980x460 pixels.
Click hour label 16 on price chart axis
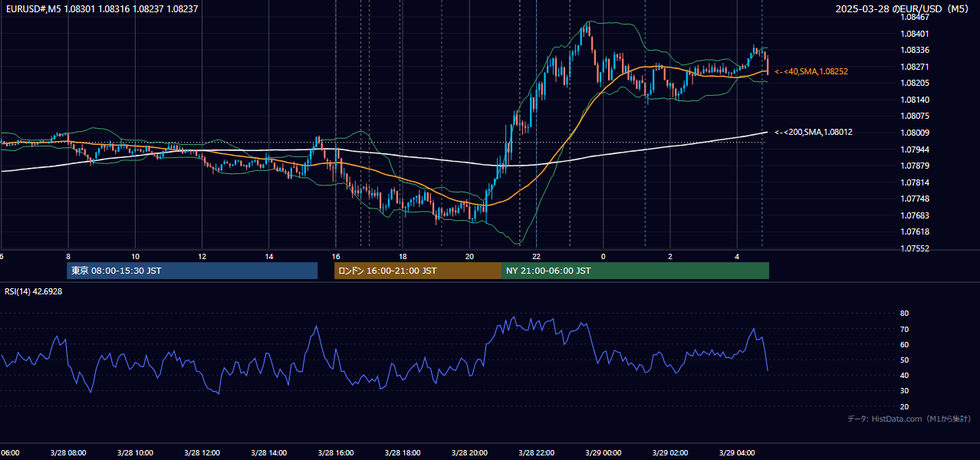pyautogui.click(x=336, y=256)
